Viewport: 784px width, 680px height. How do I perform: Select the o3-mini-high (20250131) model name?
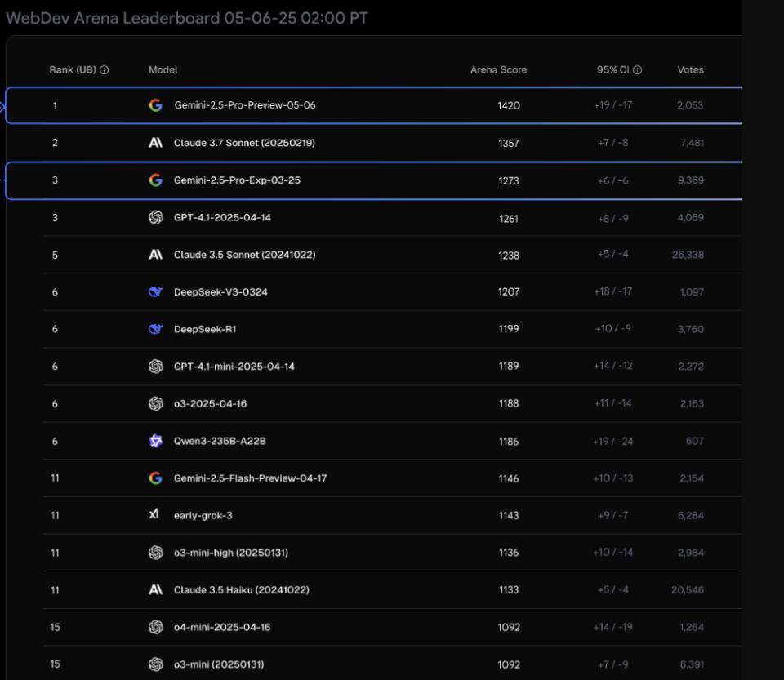click(x=231, y=553)
